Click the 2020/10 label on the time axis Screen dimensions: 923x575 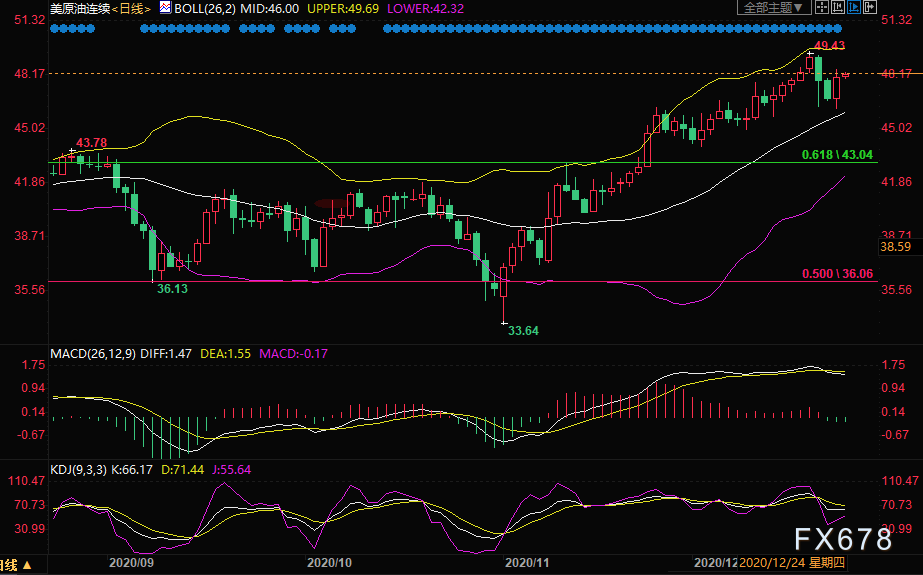[x=328, y=565]
